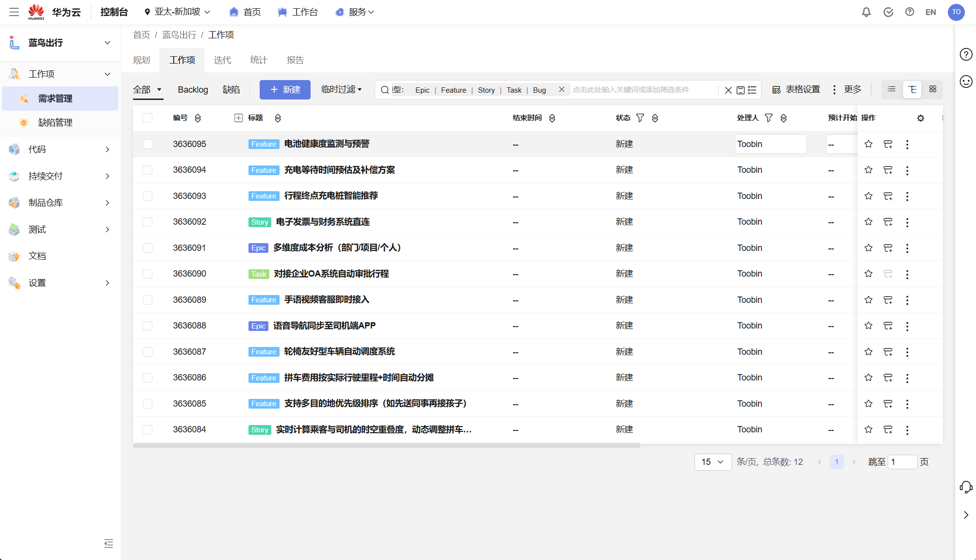Switch to card view layout

tap(933, 89)
